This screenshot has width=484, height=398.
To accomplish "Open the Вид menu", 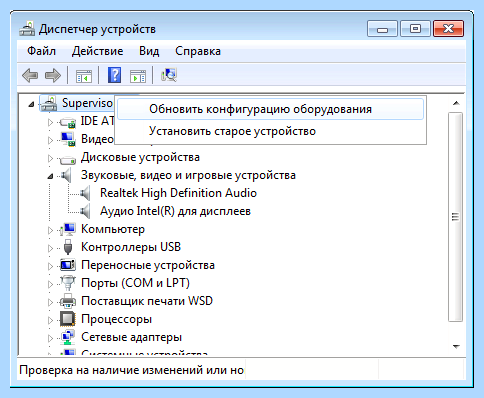I will [x=149, y=51].
